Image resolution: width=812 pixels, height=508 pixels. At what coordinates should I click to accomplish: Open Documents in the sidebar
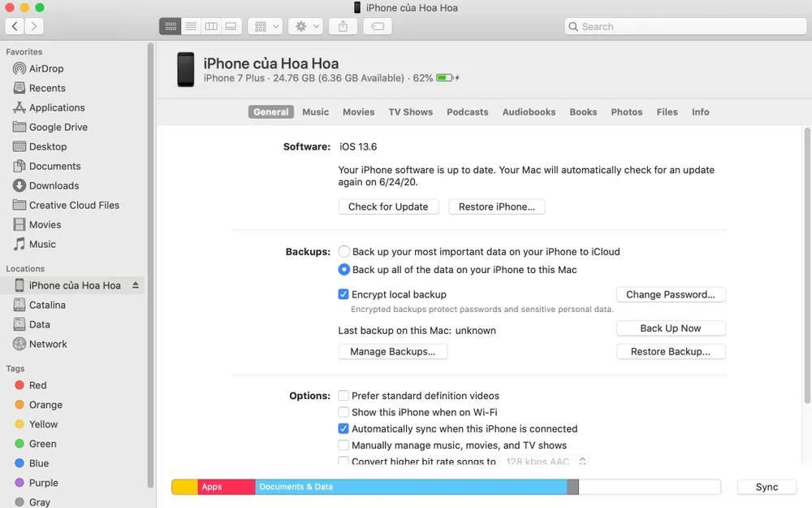point(47,166)
